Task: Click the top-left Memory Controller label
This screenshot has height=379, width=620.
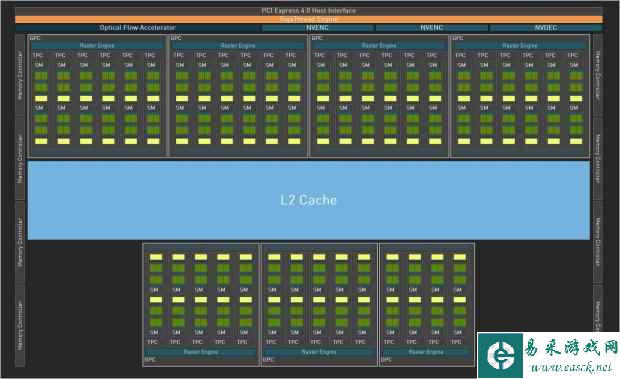Action: pyautogui.click(x=20, y=75)
